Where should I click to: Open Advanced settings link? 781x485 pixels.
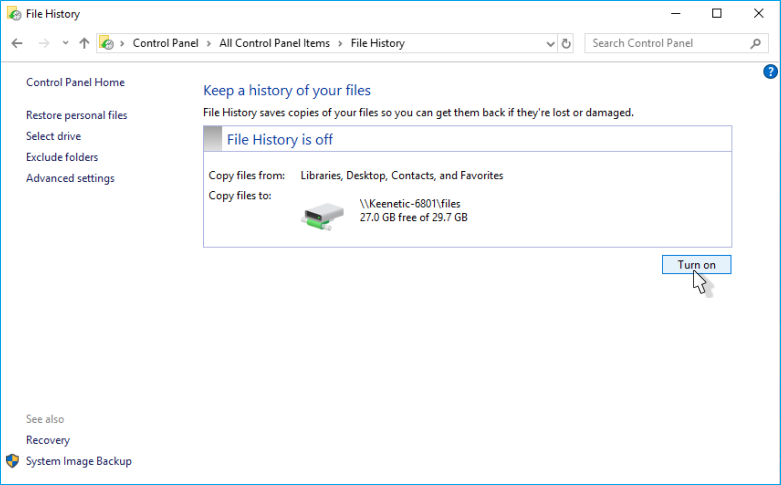click(x=70, y=179)
